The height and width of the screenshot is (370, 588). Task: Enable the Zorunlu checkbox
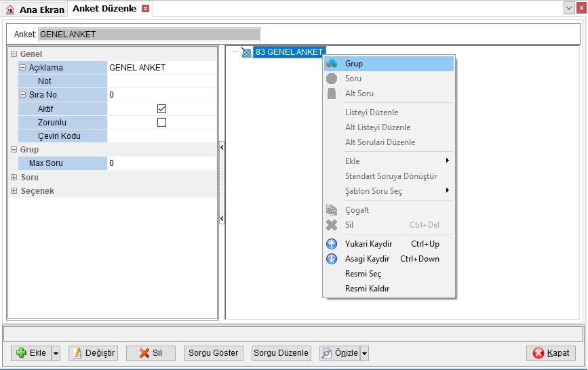click(161, 123)
